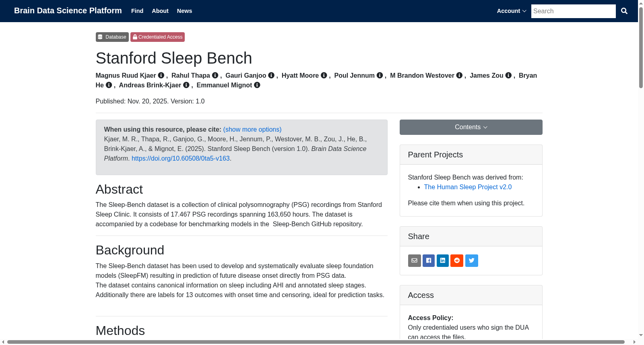Click the Methods heading

point(120,331)
